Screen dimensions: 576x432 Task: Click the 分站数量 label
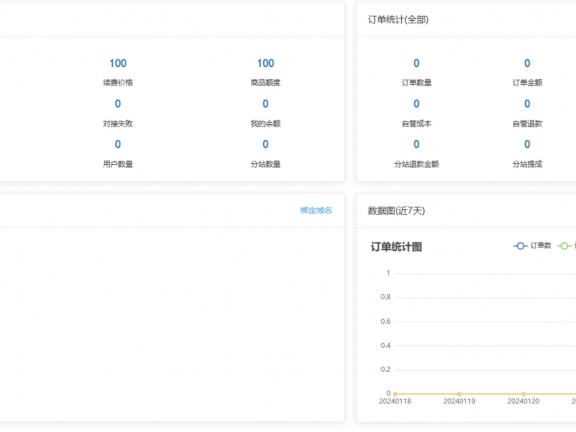click(x=266, y=164)
